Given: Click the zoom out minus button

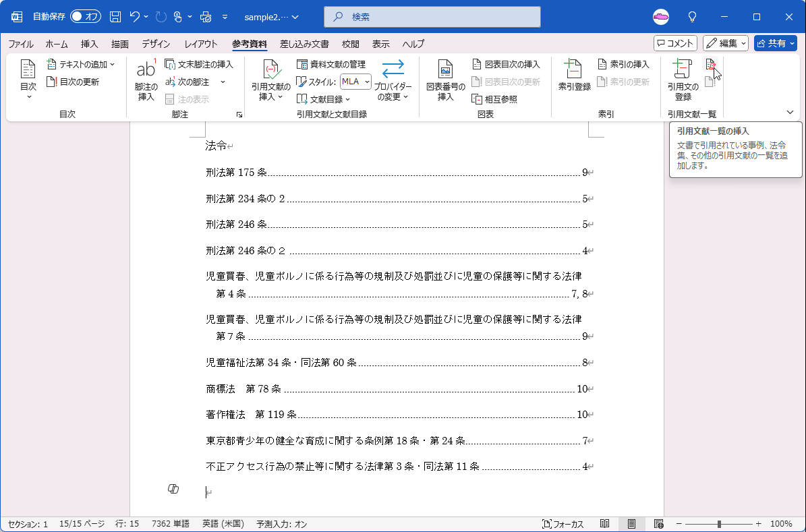Looking at the screenshot, I should [x=679, y=525].
